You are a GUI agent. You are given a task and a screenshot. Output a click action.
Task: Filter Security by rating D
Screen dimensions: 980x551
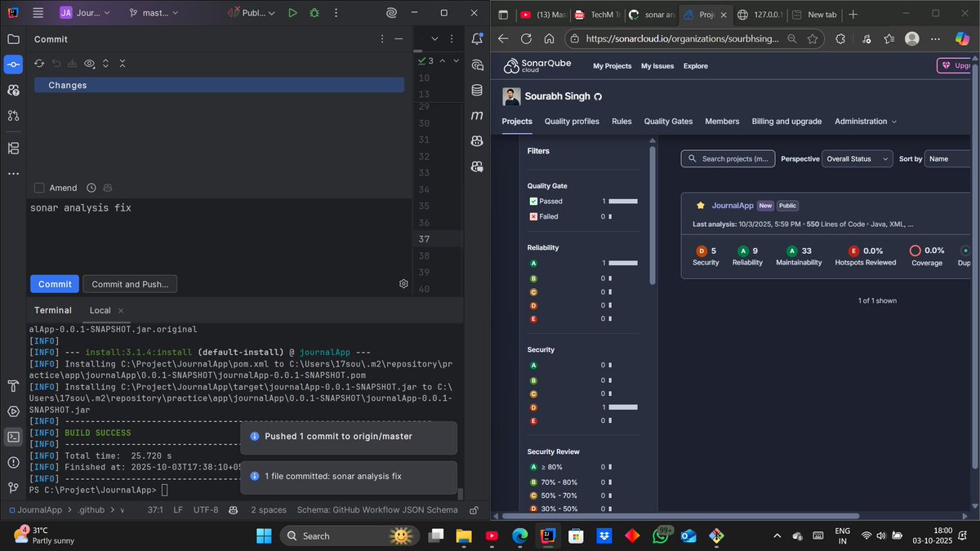pyautogui.click(x=533, y=407)
